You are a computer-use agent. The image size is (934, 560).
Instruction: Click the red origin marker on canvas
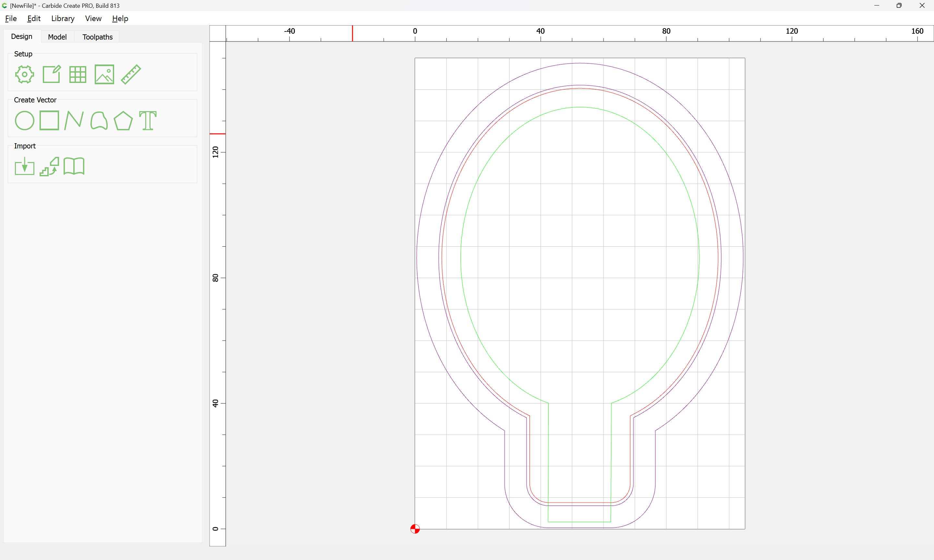coord(415,529)
